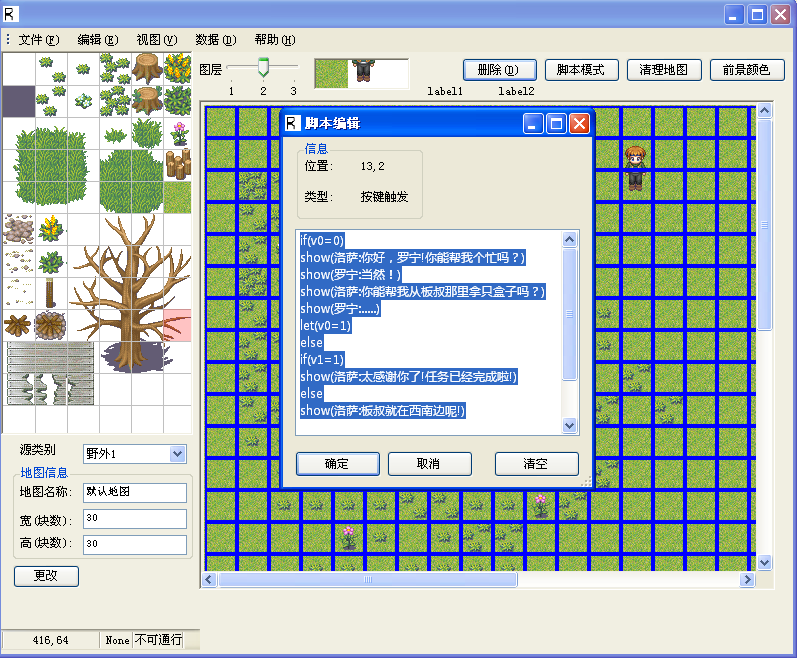The width and height of the screenshot is (797, 658).
Task: Click the 高(块数) height input field
Action: point(135,545)
